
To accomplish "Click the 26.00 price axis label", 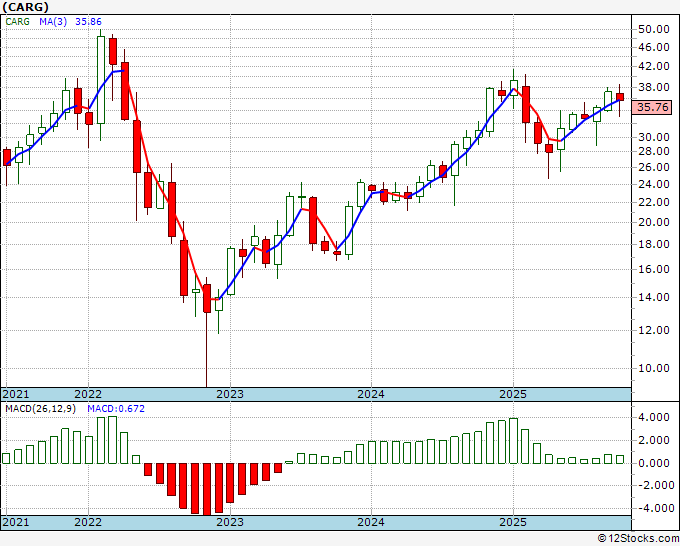I will click(x=654, y=167).
